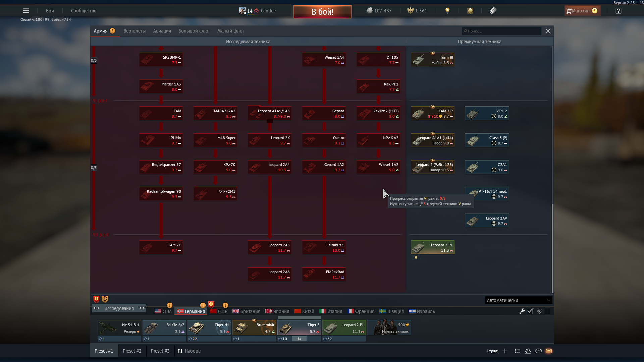Click the lightbulb research points icon
This screenshot has height=362, width=644.
(x=447, y=11)
